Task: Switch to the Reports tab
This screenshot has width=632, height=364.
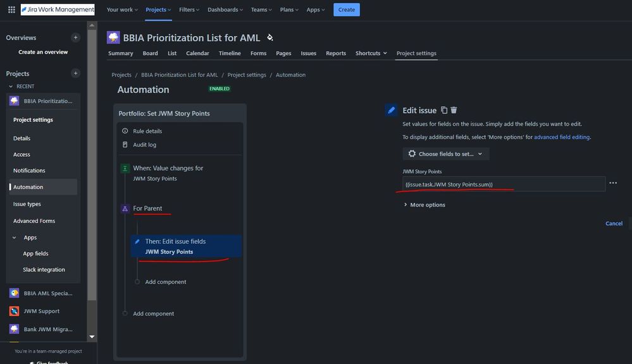Action: pyautogui.click(x=336, y=53)
